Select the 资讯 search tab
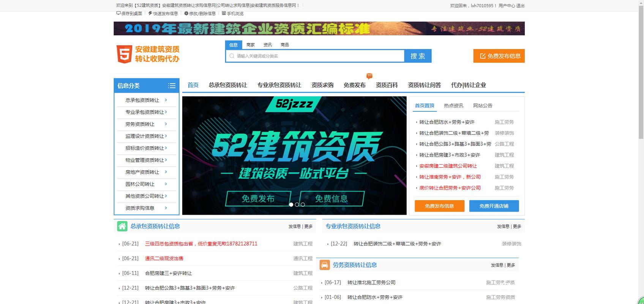Screen dimensions: 644x304 (268, 45)
